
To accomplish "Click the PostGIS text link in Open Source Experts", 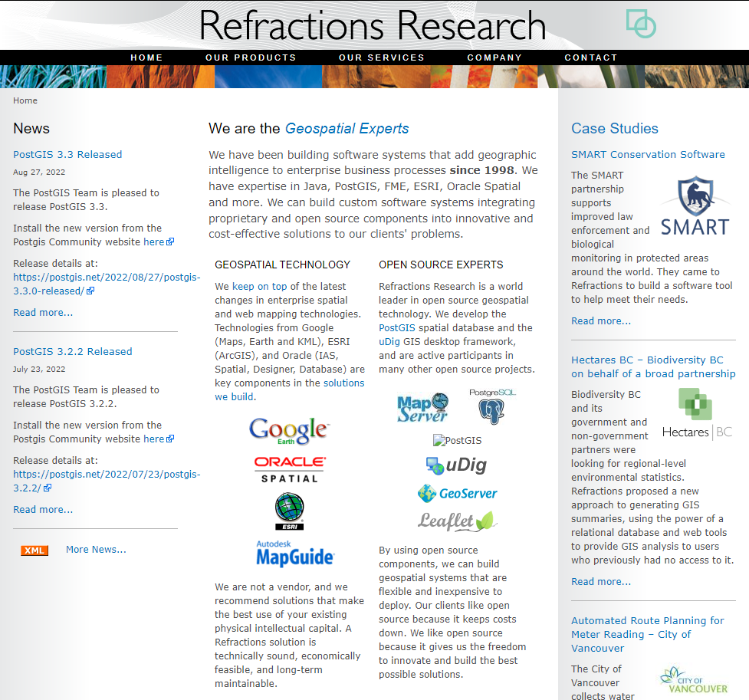I will (x=397, y=328).
